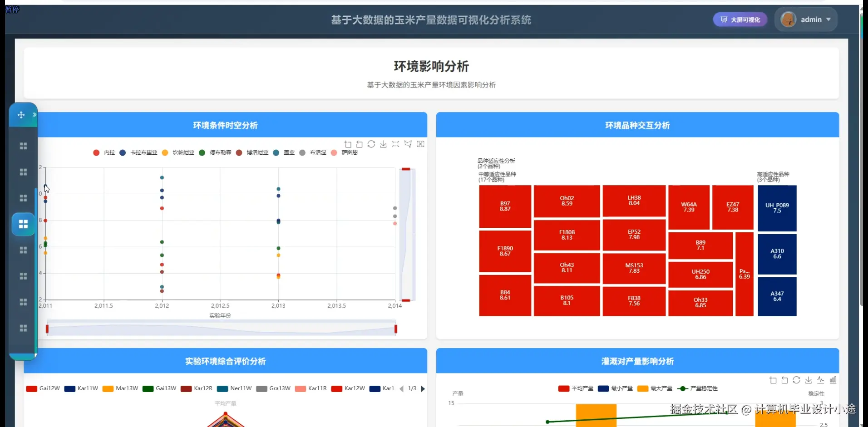Download the scatter chart as an image

click(x=384, y=144)
